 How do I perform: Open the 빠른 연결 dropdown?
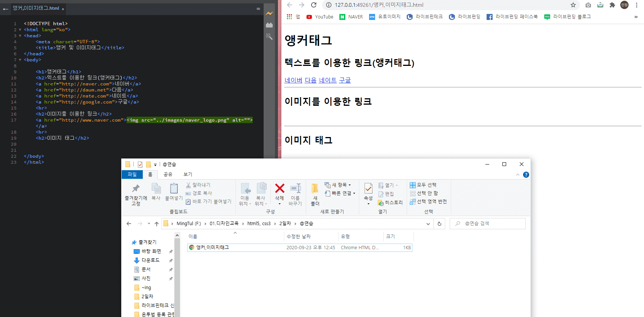tap(340, 193)
